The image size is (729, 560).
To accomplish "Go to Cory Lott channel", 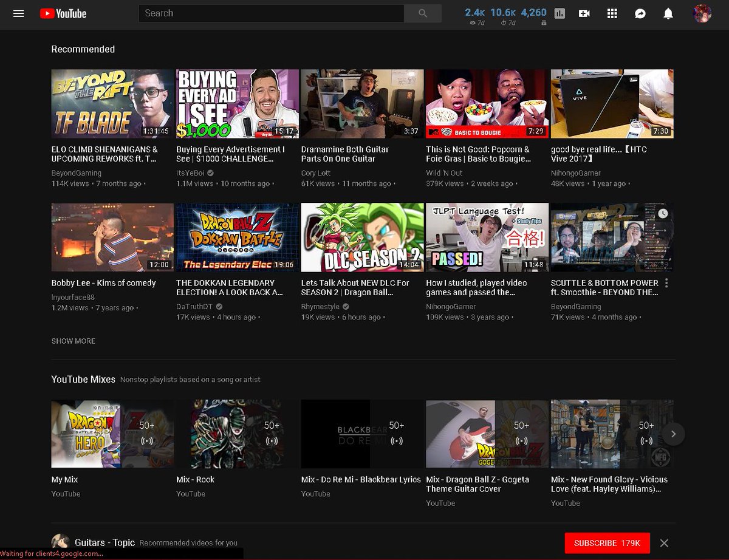I will click(x=316, y=173).
